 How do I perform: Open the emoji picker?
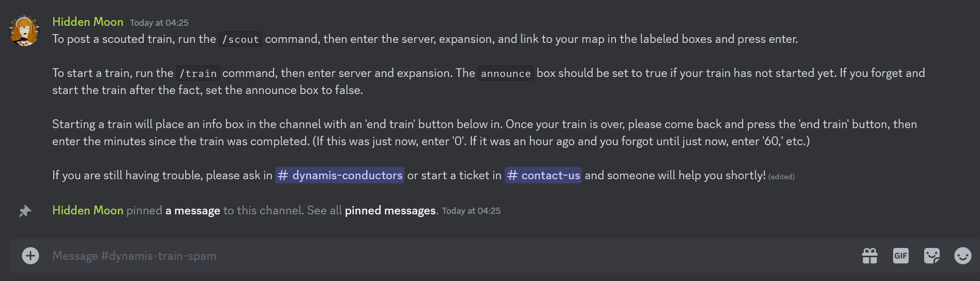point(963,256)
